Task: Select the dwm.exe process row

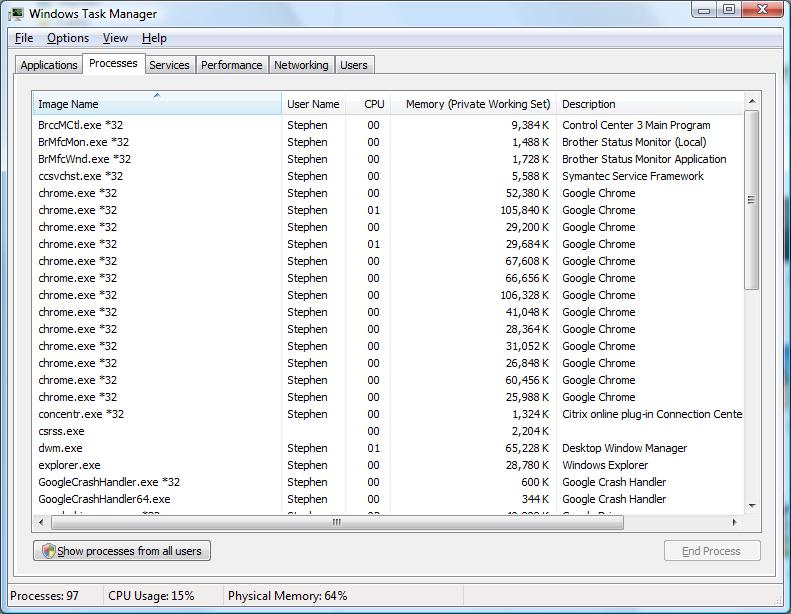Action: pyautogui.click(x=60, y=448)
